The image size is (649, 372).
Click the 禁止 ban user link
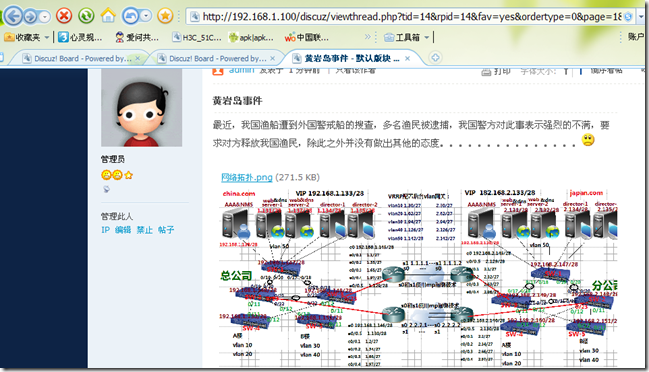coord(144,230)
